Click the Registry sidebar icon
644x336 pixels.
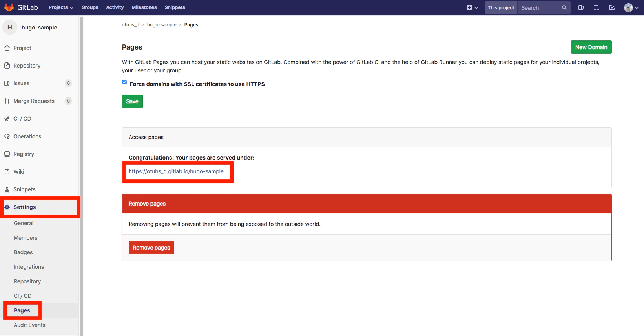pyautogui.click(x=7, y=154)
